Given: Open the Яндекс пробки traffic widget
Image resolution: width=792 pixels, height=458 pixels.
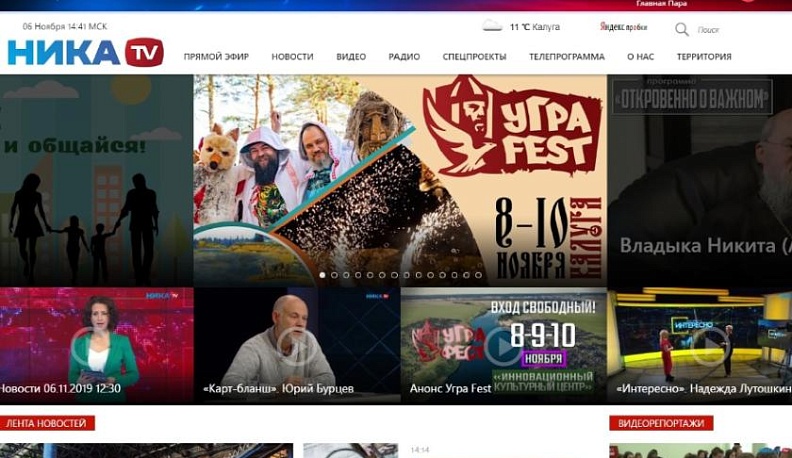Looking at the screenshot, I should tap(623, 27).
